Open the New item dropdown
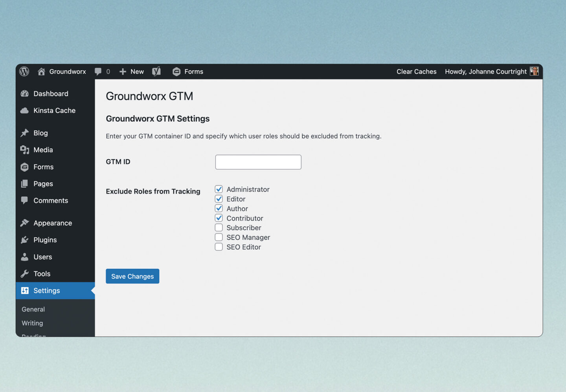The image size is (566, 392). (131, 71)
